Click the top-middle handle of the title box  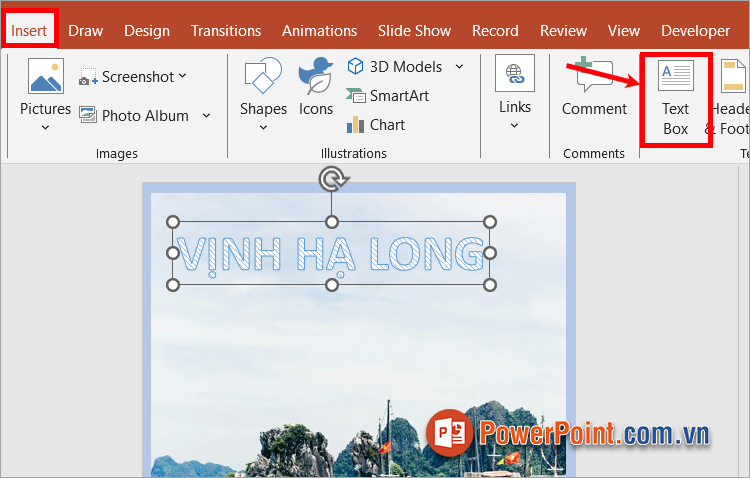pyautogui.click(x=332, y=222)
